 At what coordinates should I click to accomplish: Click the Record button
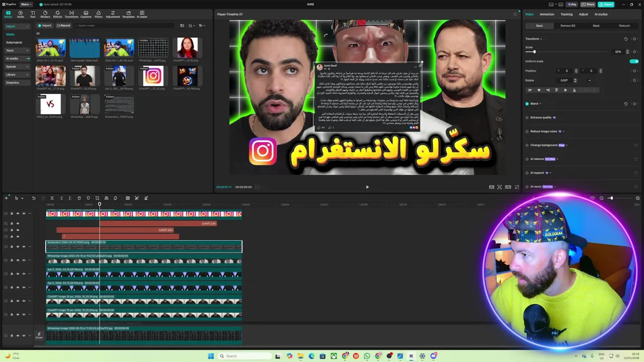[x=63, y=26]
